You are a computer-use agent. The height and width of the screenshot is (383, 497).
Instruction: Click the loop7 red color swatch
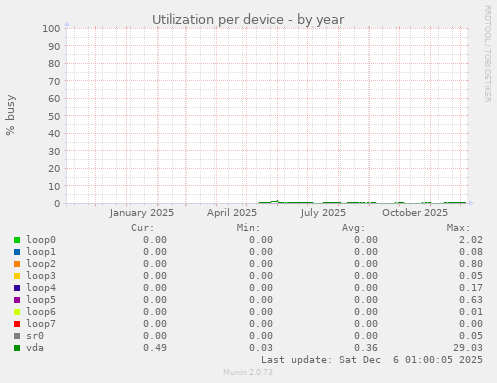tap(17, 324)
